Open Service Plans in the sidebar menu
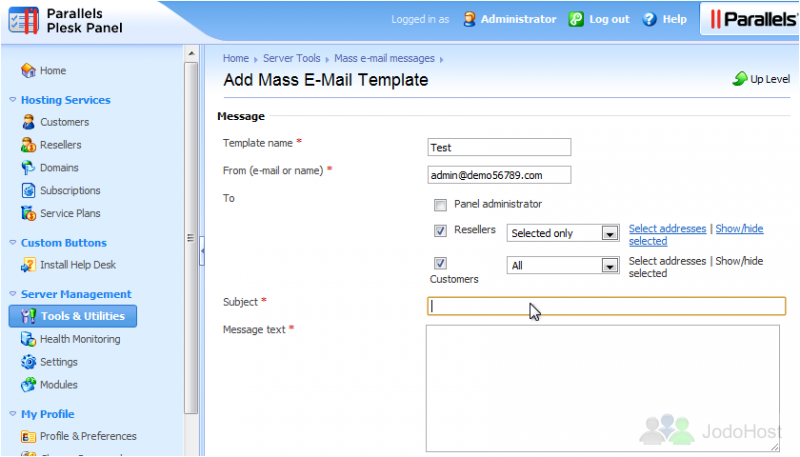800x457 pixels. pyautogui.click(x=70, y=213)
